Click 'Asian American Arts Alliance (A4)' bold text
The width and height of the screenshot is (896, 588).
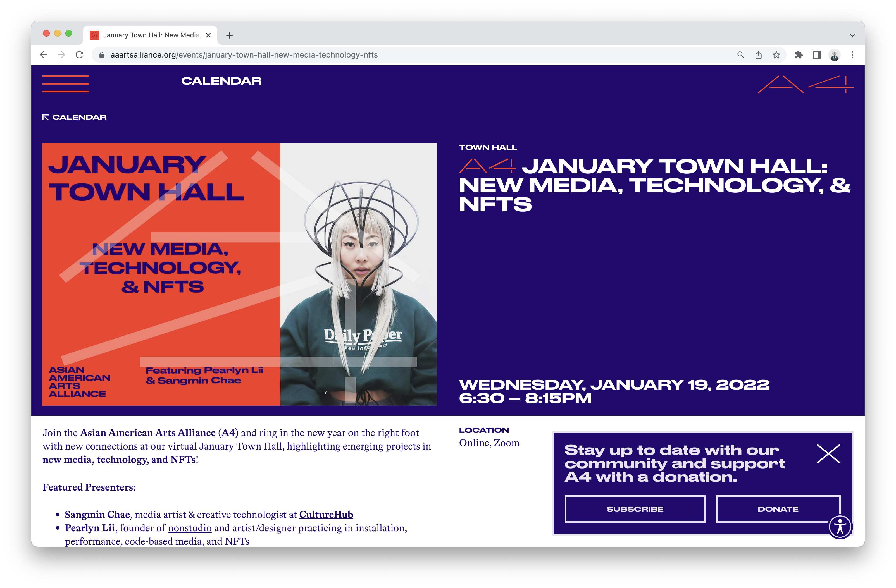[159, 433]
